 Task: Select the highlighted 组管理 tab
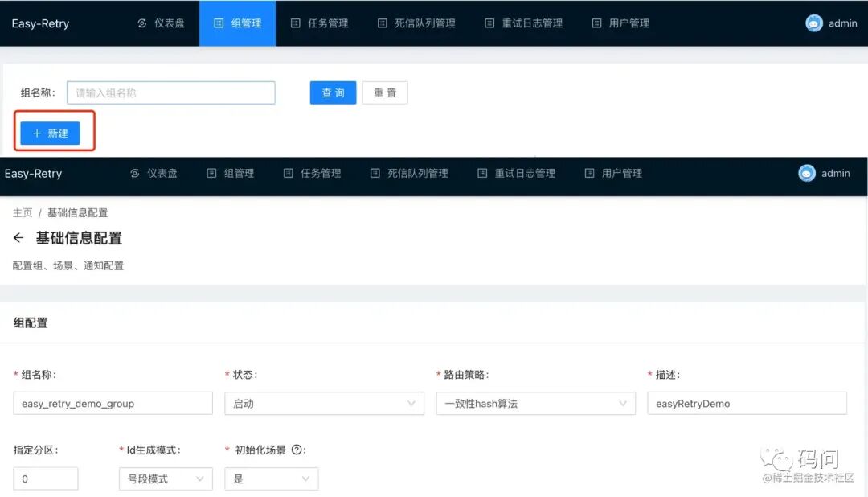237,23
